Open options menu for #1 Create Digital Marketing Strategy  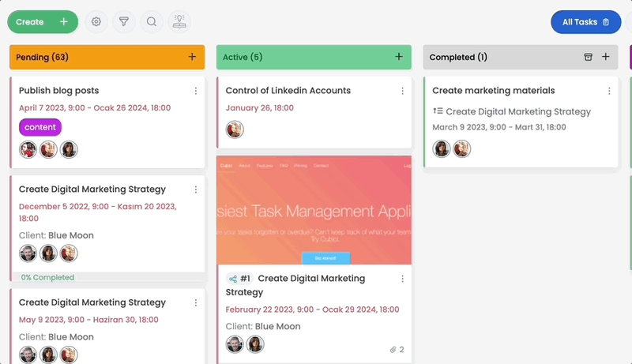(403, 279)
